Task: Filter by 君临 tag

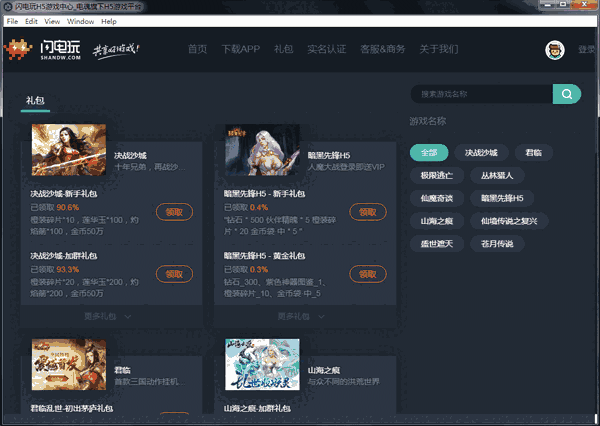Action: (x=533, y=153)
